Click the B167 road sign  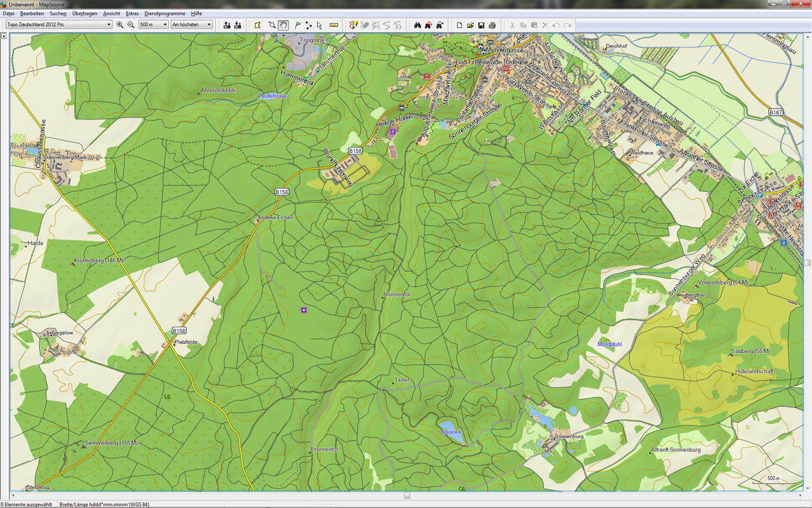point(776,112)
